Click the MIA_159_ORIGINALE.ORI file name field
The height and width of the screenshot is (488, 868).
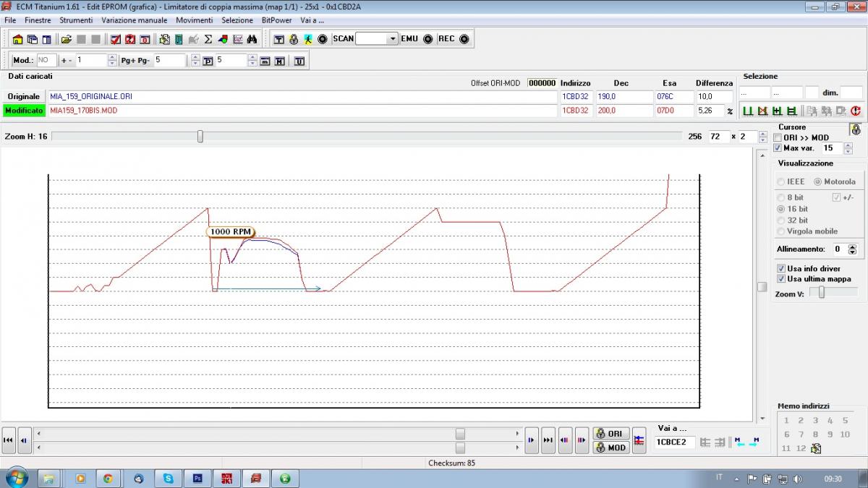302,96
